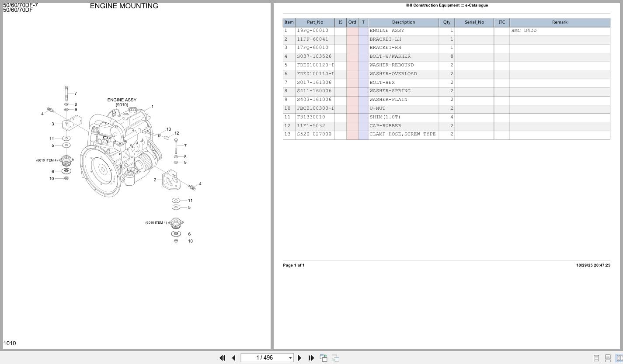The height and width of the screenshot is (364, 623).
Task: Toggle the Ord cell for BRACKET-LH
Action: coord(352,39)
